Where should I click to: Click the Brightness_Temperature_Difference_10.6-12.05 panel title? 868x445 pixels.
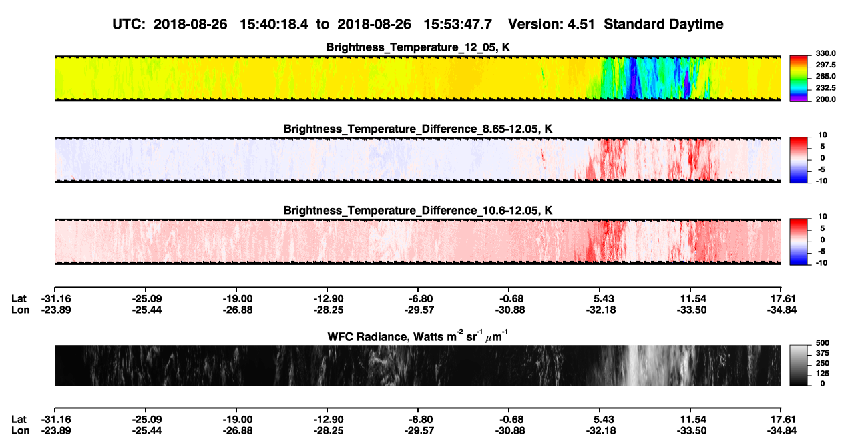(x=418, y=211)
